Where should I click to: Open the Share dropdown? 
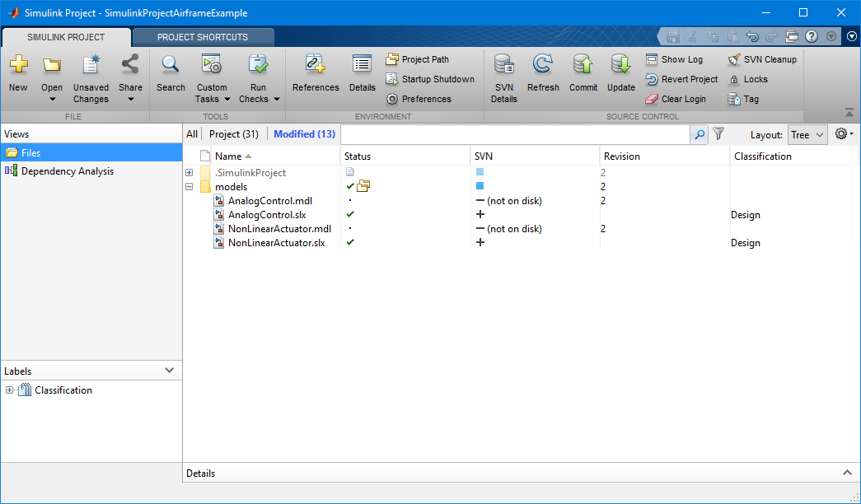point(130,80)
